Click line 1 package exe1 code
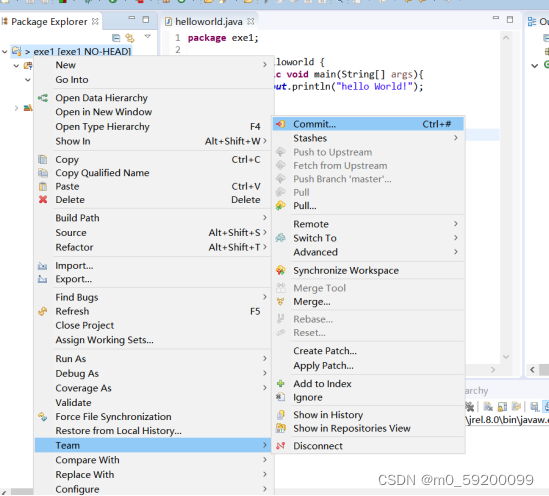This screenshot has width=549, height=496. [x=223, y=38]
